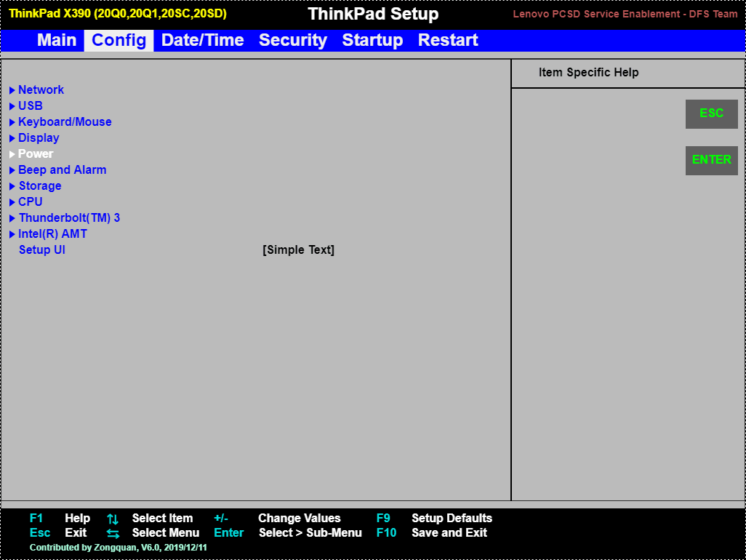This screenshot has height=560, width=746.
Task: Switch to the Main tab
Action: (57, 40)
